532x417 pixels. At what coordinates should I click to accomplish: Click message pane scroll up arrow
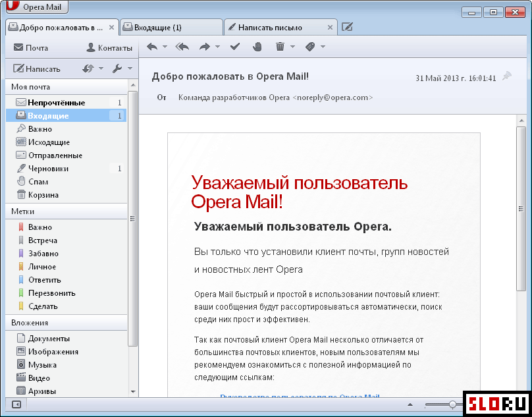[x=521, y=120]
